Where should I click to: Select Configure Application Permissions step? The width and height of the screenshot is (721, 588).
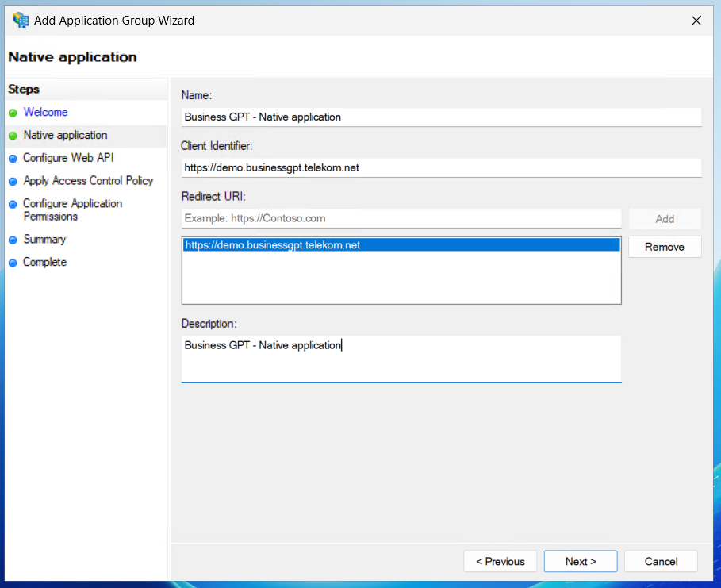coord(73,209)
